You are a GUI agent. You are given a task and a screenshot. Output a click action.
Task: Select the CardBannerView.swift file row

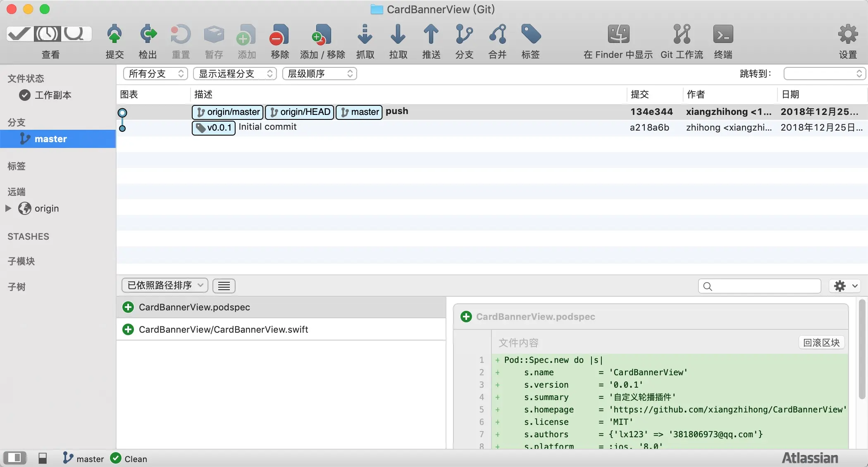(x=223, y=329)
